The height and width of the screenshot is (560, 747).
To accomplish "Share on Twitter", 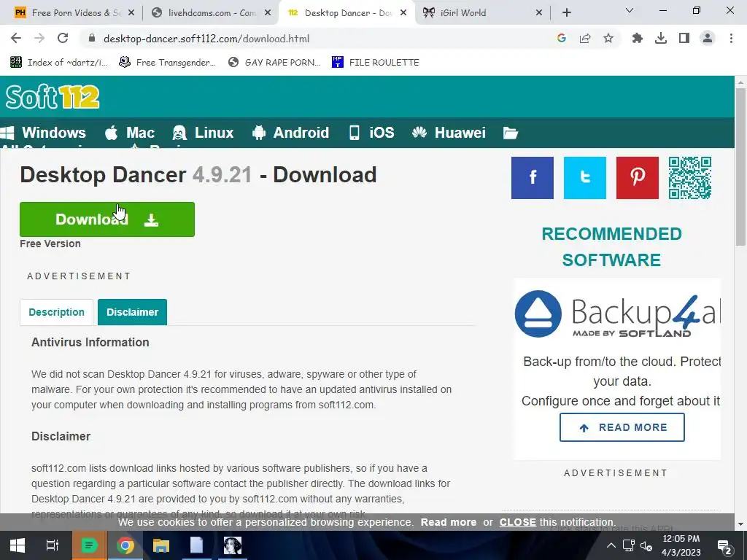I will tap(584, 178).
